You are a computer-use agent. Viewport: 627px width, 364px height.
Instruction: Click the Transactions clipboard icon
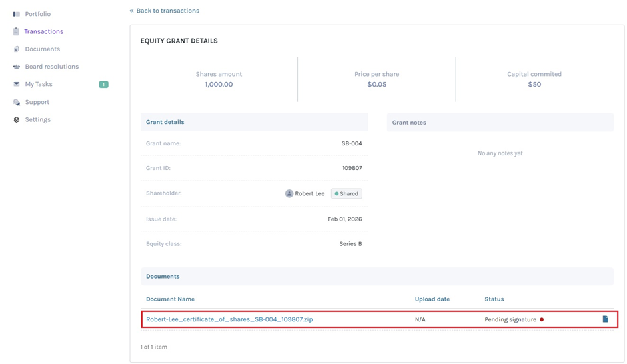(x=16, y=31)
